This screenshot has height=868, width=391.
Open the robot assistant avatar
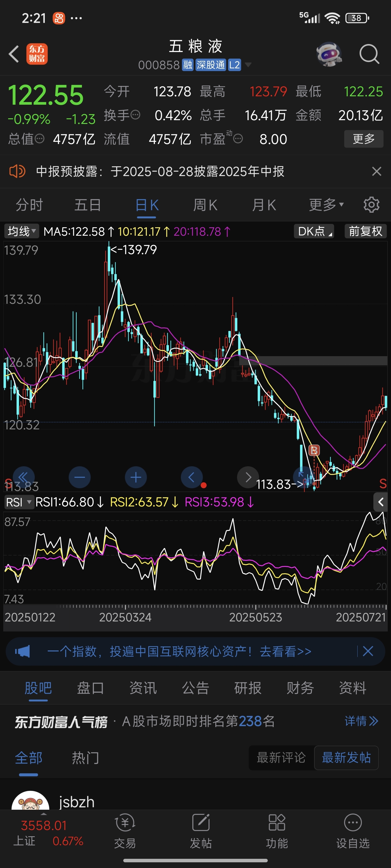click(x=329, y=54)
